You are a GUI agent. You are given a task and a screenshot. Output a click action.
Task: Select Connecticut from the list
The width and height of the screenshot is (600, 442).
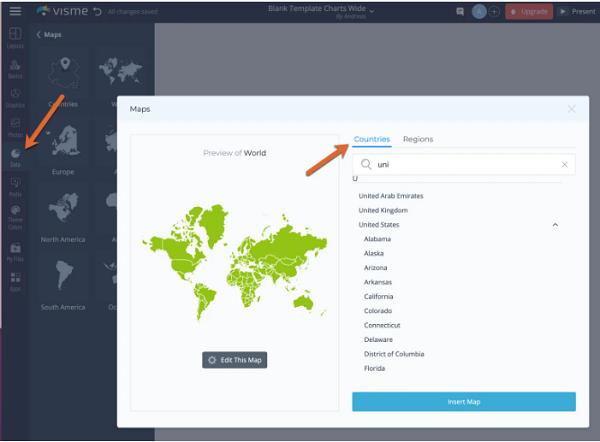click(382, 325)
